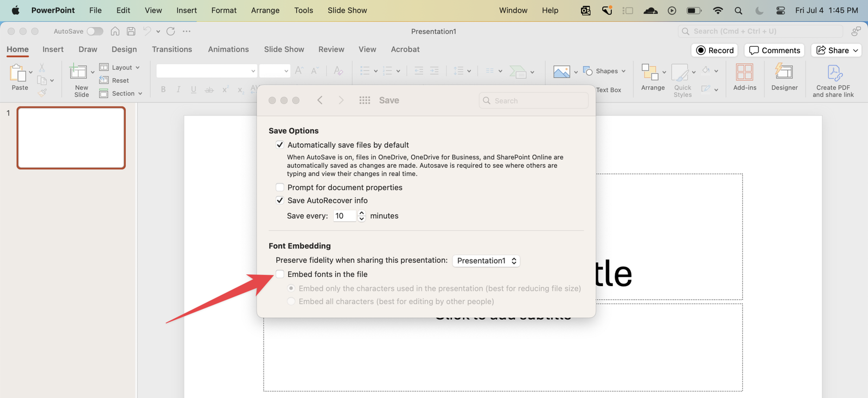868x398 pixels.
Task: Select slide 1 thumbnail
Action: click(71, 138)
